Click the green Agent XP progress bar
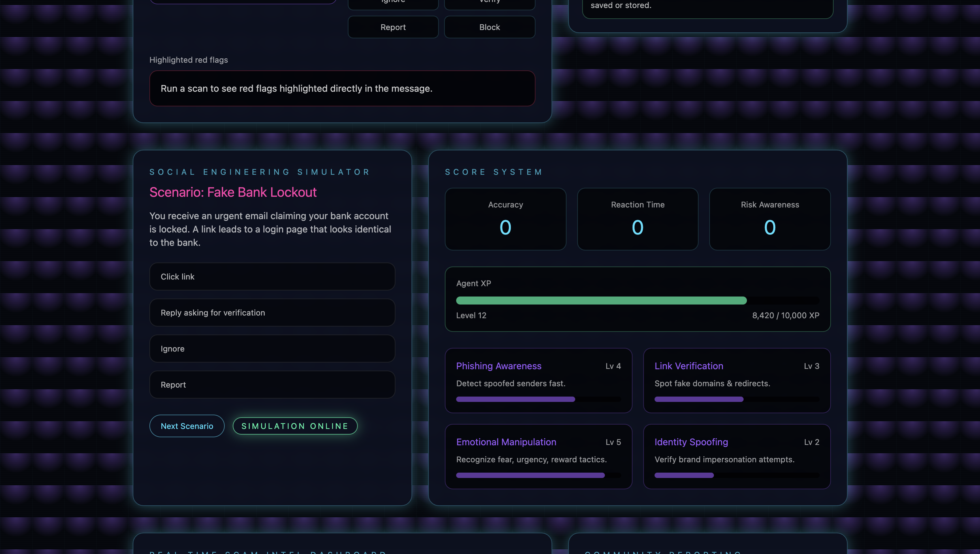This screenshot has width=980, height=554. click(x=601, y=301)
